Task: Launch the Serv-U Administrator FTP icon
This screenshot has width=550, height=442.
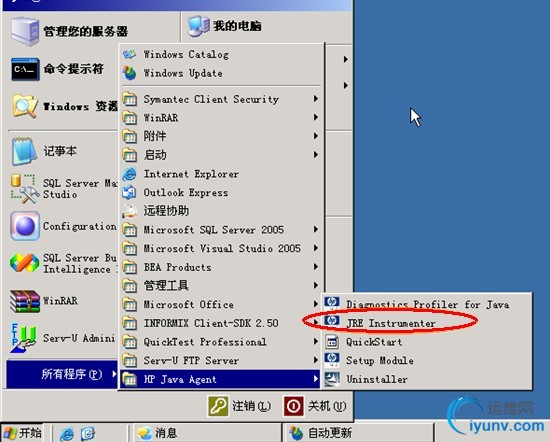Action: point(24,338)
